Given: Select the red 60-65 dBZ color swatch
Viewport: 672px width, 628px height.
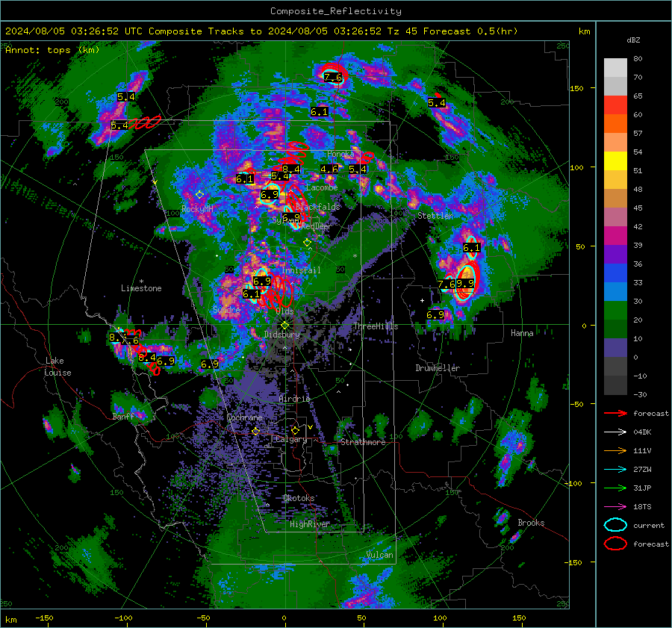Looking at the screenshot, I should point(615,105).
